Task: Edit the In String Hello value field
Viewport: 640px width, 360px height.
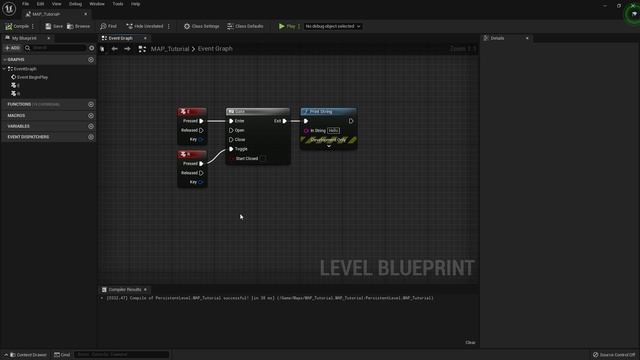Action: (x=333, y=131)
